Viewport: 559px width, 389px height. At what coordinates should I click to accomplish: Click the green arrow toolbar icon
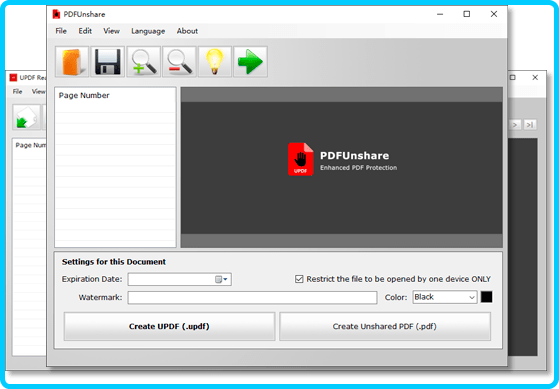(250, 62)
